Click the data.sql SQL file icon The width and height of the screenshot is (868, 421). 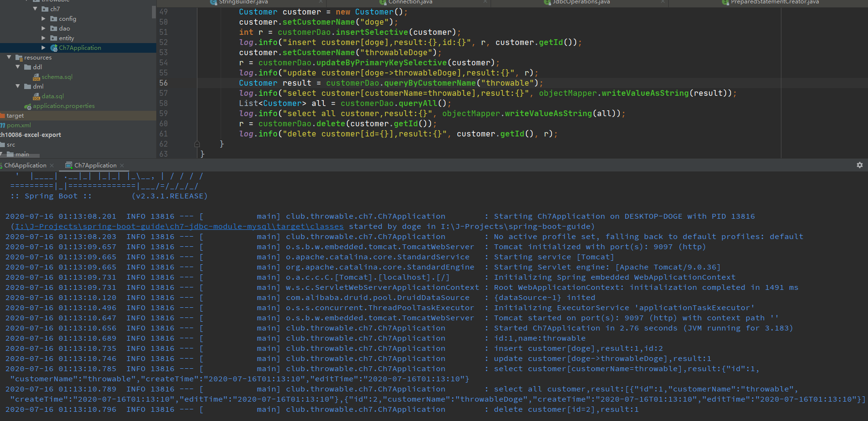(37, 96)
